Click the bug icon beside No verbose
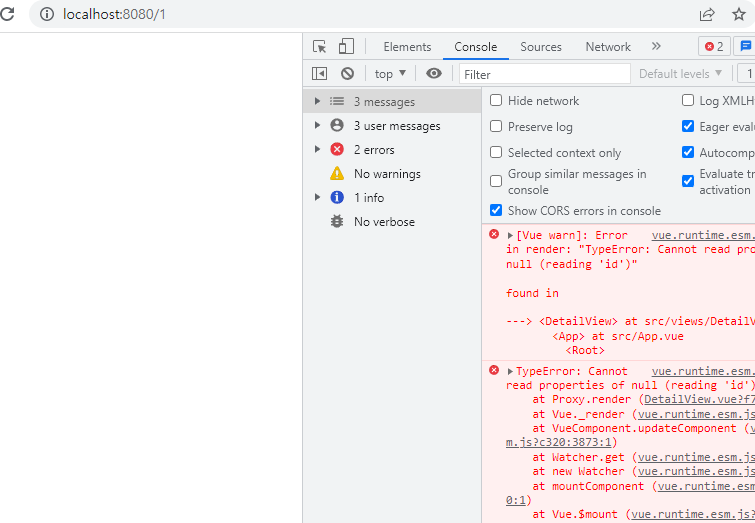This screenshot has height=523, width=755. (x=337, y=221)
